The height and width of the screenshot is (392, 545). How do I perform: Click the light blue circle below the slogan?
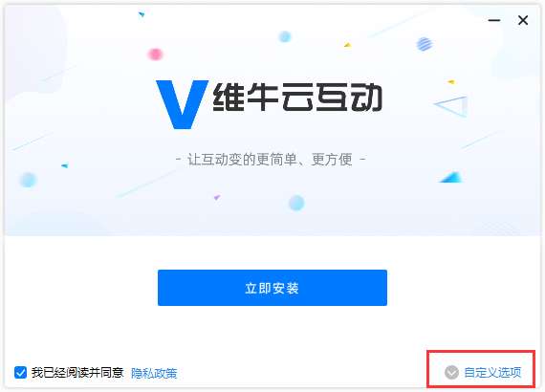(x=296, y=203)
